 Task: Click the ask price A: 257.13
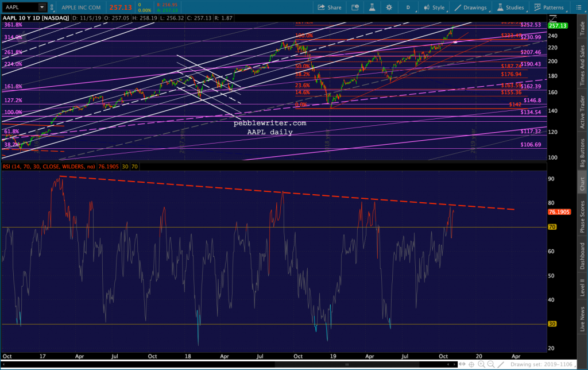point(167,10)
